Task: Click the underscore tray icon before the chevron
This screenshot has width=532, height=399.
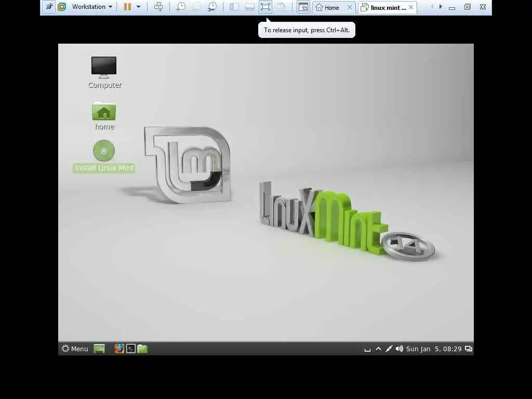Action: pos(367,350)
